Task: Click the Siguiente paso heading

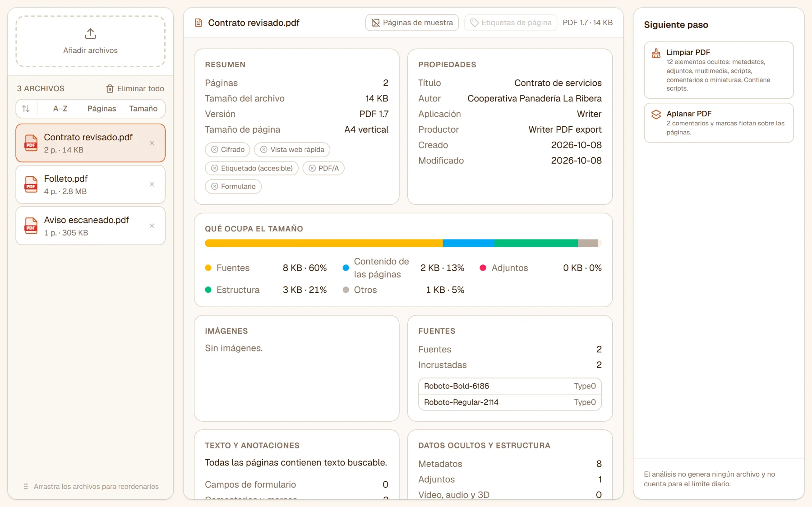Action: pyautogui.click(x=676, y=25)
